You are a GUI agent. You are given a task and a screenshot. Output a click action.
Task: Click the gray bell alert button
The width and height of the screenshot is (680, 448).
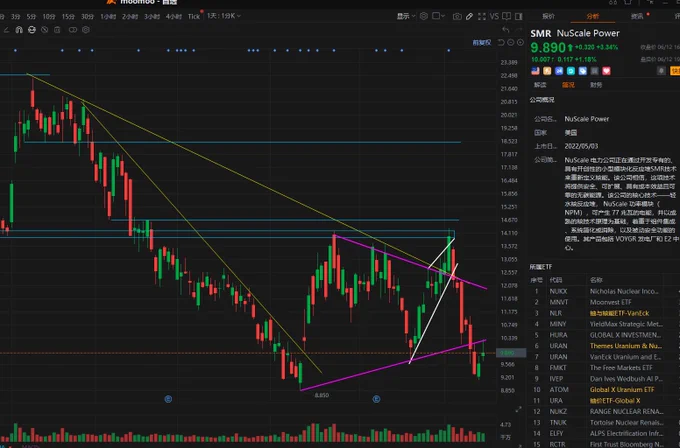coord(661,71)
